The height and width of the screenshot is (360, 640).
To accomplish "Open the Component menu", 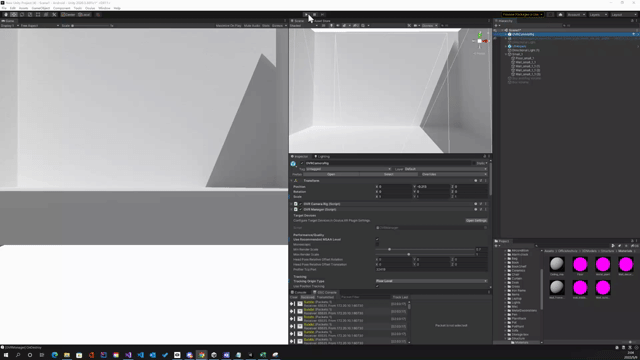I will [x=62, y=8].
